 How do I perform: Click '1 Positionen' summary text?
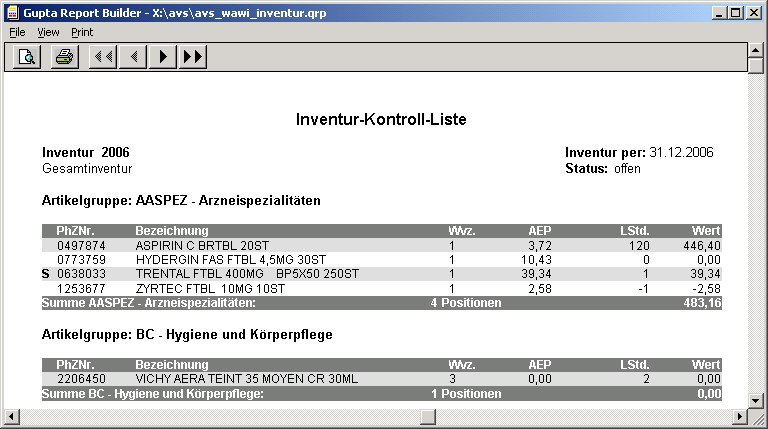(x=466, y=394)
